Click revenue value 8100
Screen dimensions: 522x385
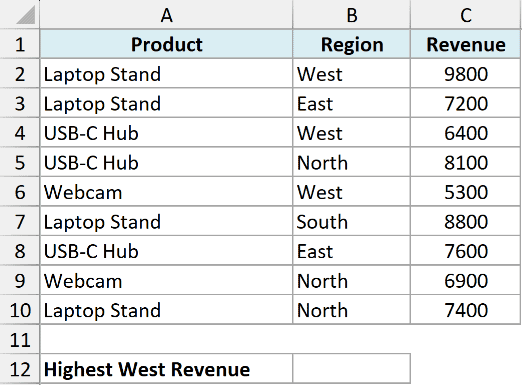tap(466, 162)
